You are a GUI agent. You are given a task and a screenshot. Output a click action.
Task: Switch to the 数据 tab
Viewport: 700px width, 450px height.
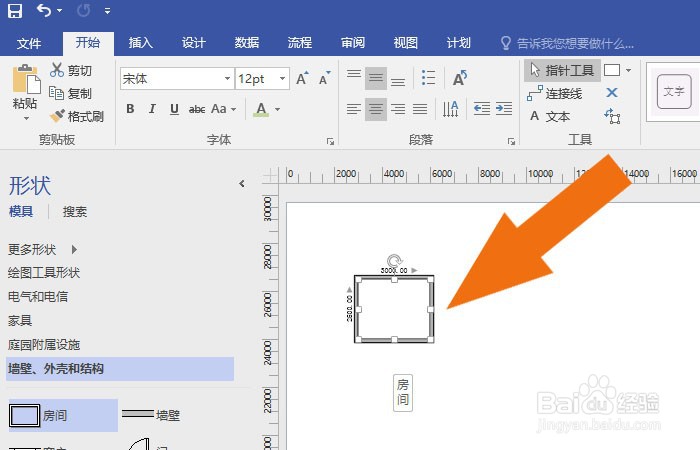(247, 43)
